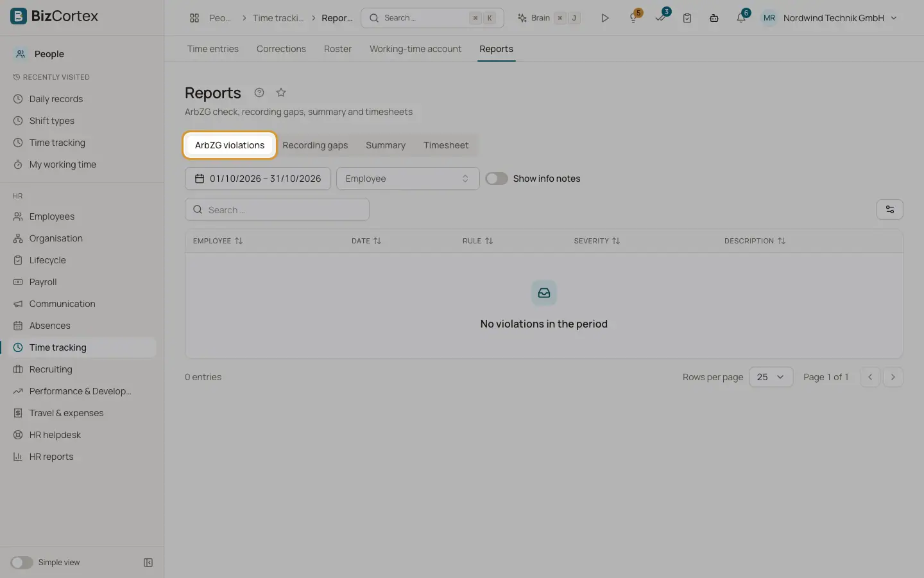
Task: Open the Employee filter dropdown
Action: point(408,179)
